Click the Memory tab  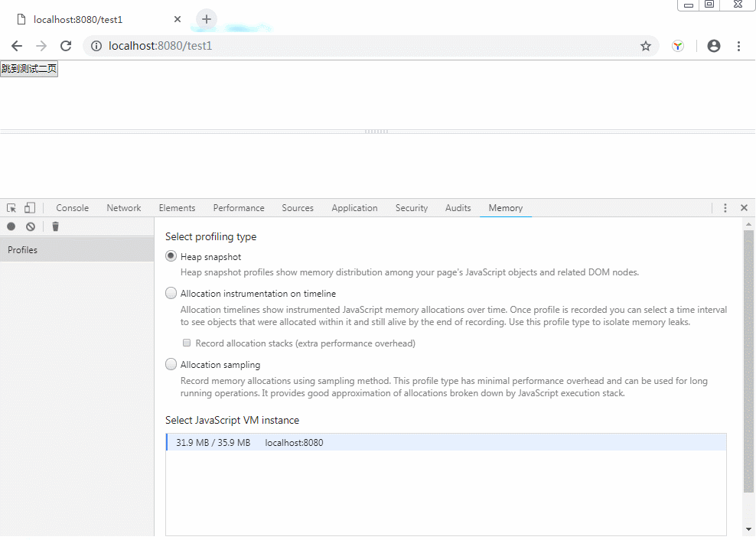click(505, 208)
